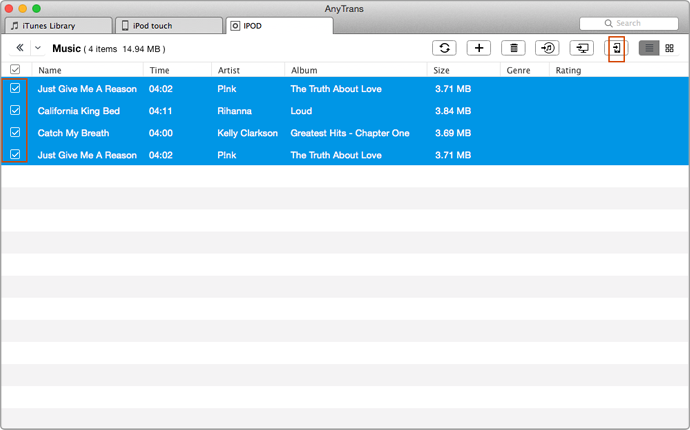Click the device icon on iPod touch tab
The width and height of the screenshot is (690, 430).
(x=125, y=26)
